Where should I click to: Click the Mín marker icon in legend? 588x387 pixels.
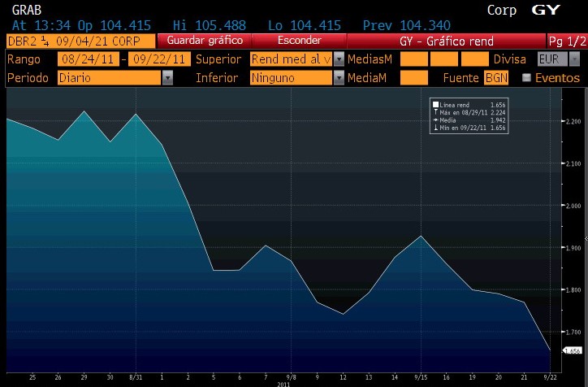pos(436,128)
